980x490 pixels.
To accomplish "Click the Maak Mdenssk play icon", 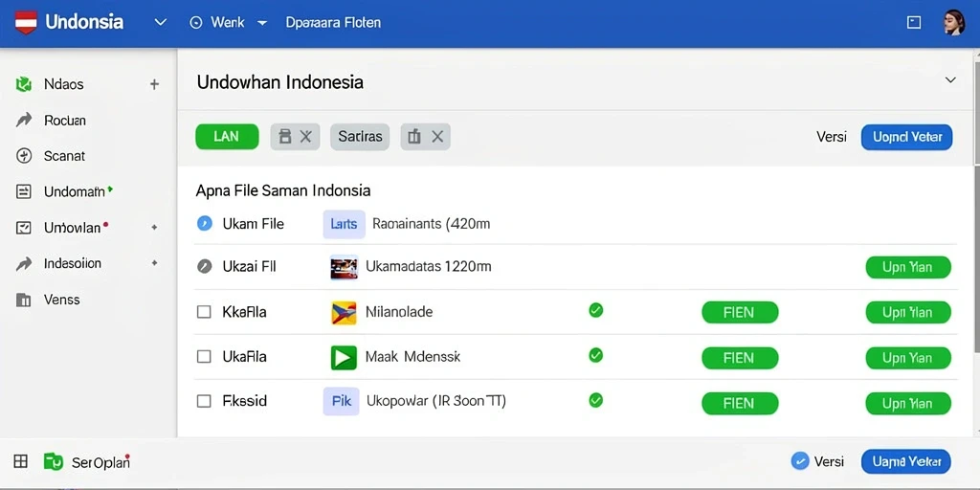I will [x=344, y=358].
